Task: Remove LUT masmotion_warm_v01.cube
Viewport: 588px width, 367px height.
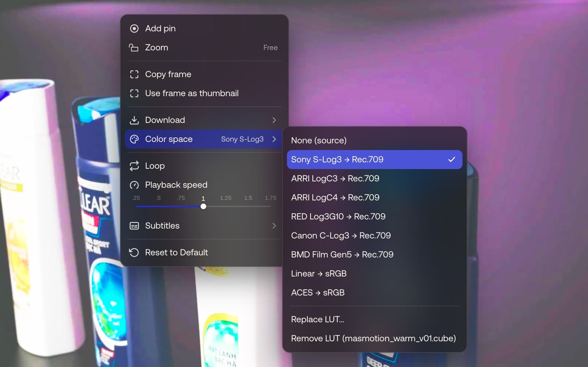Action: pos(374,338)
